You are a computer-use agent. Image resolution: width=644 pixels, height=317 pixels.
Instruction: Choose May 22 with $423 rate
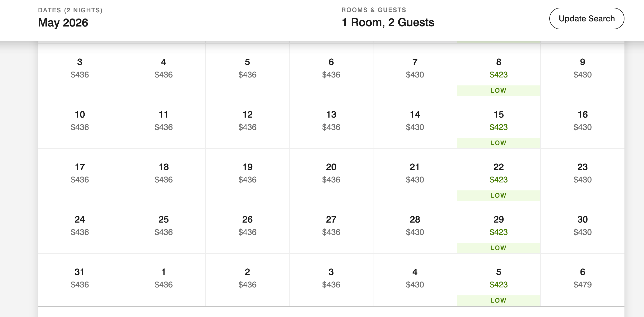499,175
